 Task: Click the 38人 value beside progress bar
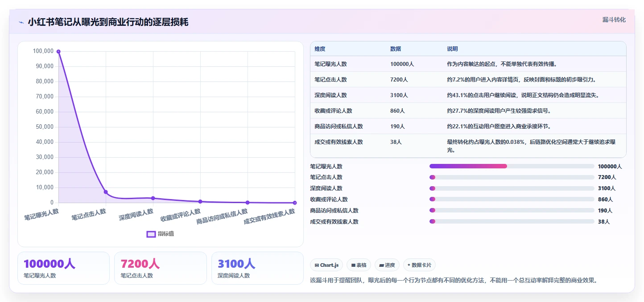tap(603, 221)
